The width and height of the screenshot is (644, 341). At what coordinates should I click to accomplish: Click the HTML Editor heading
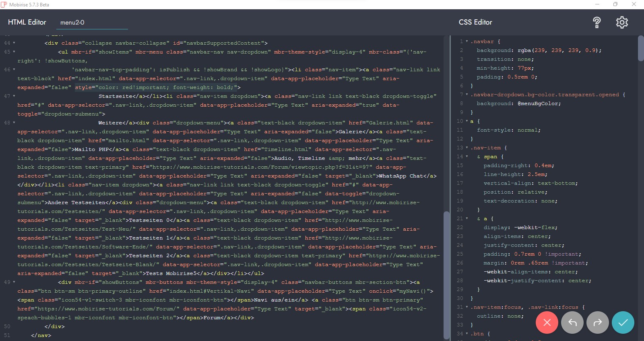click(x=27, y=22)
